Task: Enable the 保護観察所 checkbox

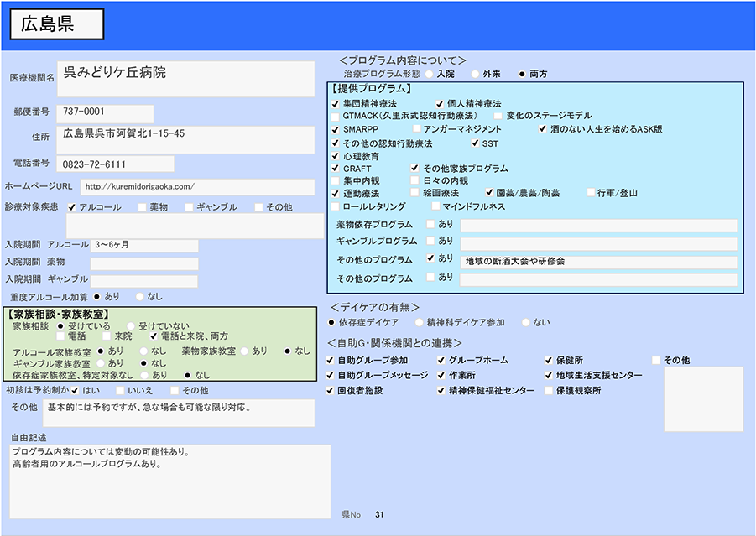Action: (x=549, y=391)
